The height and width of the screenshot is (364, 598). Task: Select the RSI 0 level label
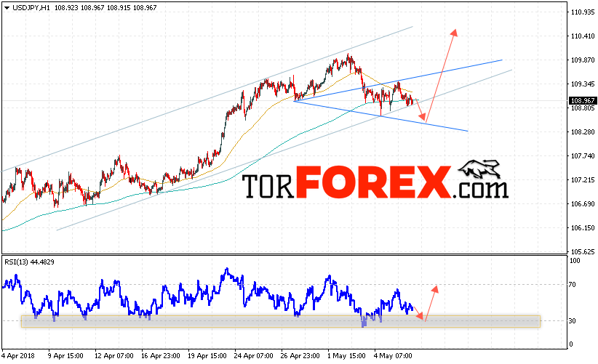[571, 344]
